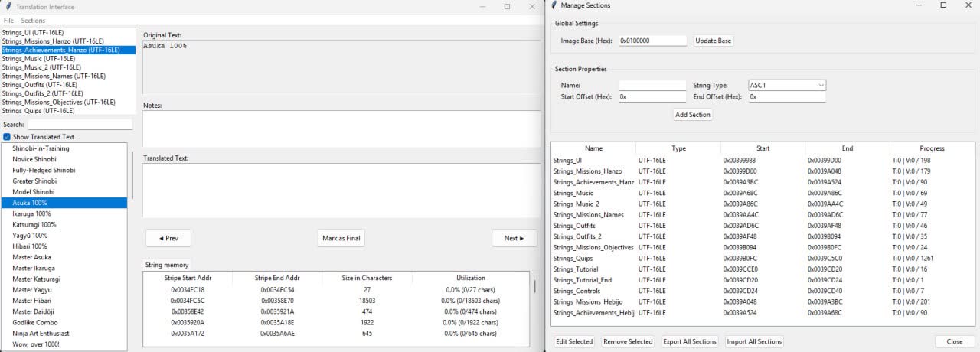Click Export All Sections
The width and height of the screenshot is (980, 352).
click(689, 341)
